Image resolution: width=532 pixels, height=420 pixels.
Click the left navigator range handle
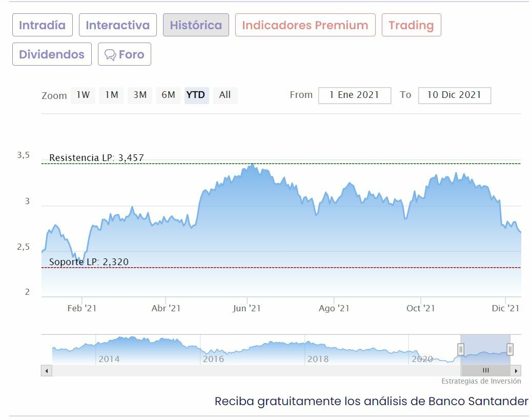point(461,350)
